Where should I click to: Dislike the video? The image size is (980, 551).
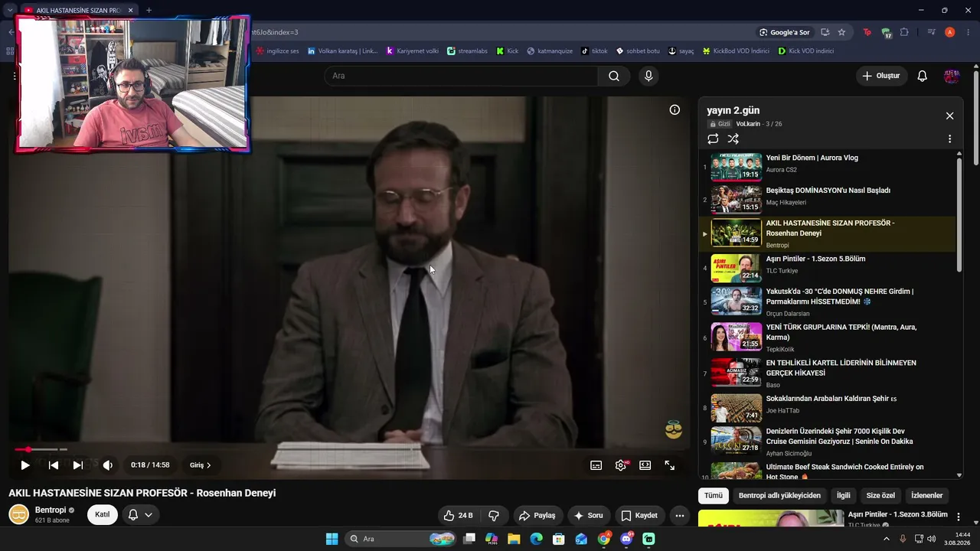coord(494,515)
